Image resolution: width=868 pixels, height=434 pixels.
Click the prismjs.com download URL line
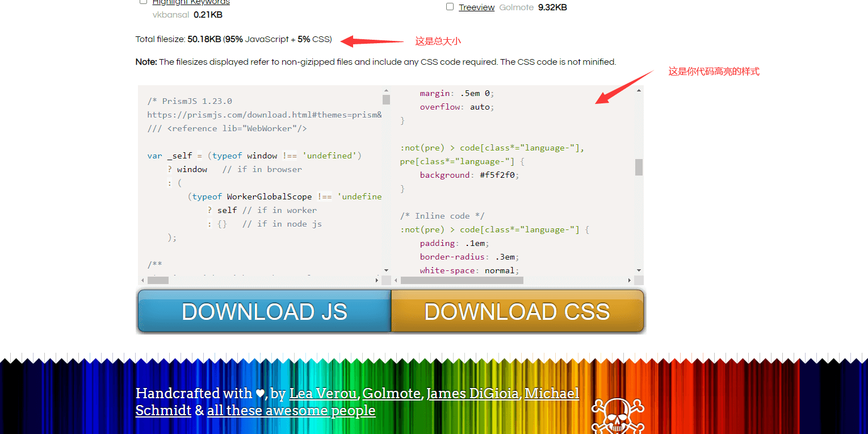[265, 115]
